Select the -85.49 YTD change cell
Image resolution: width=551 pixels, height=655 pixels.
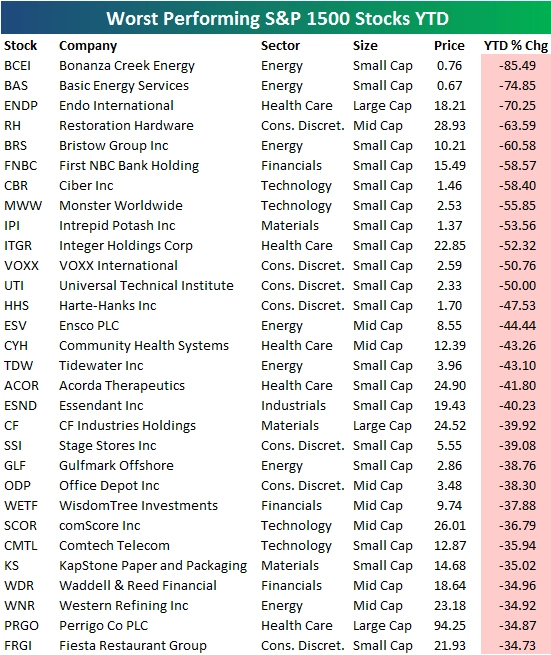coord(517,66)
